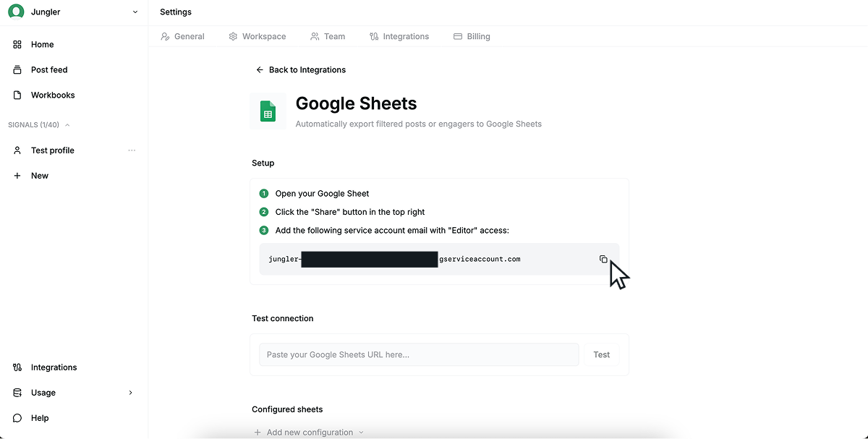The image size is (868, 439).
Task: Collapse the Signals section
Action: coord(67,125)
